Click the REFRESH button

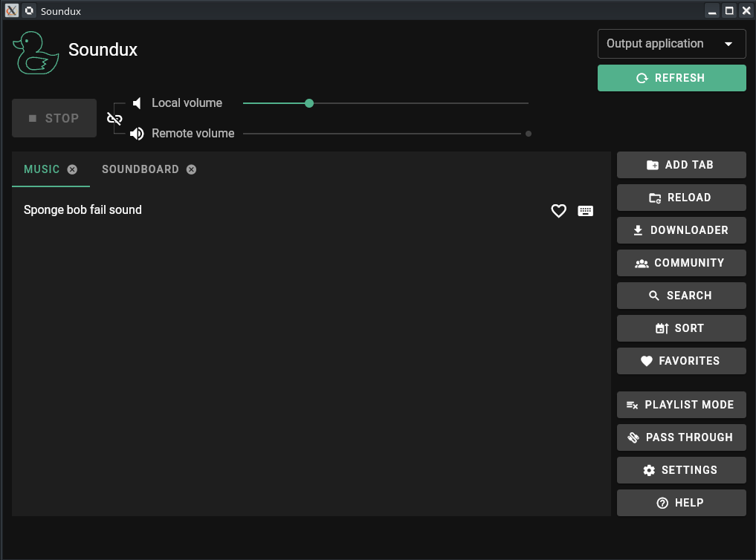click(671, 78)
